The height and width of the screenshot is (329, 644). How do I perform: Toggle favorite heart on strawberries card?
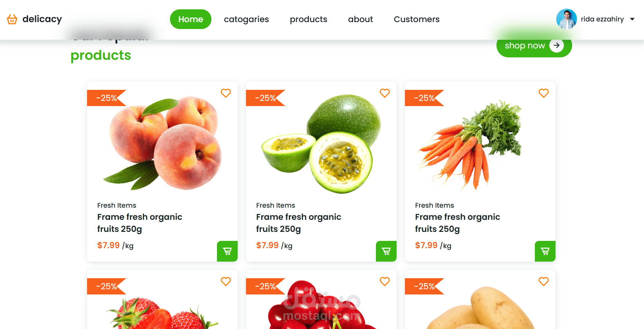226,281
